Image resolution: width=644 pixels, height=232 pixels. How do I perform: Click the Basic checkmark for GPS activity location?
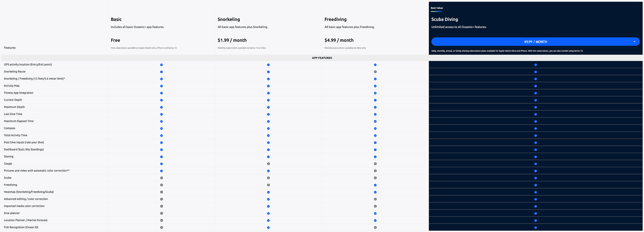click(x=161, y=65)
